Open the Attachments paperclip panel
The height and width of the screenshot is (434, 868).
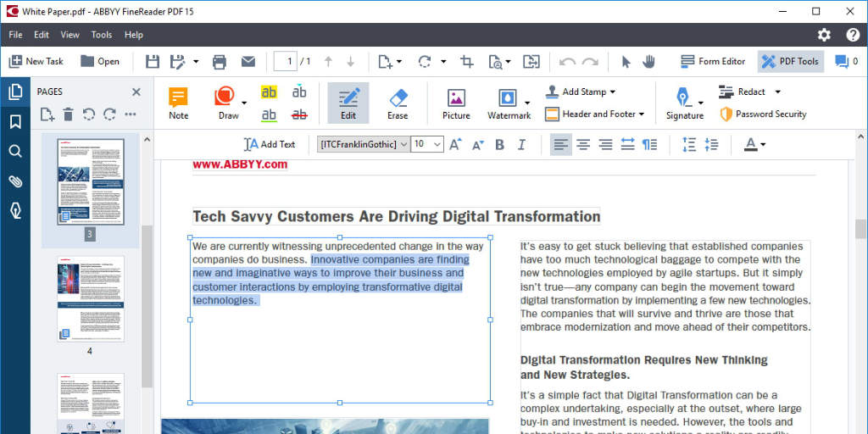[15, 181]
